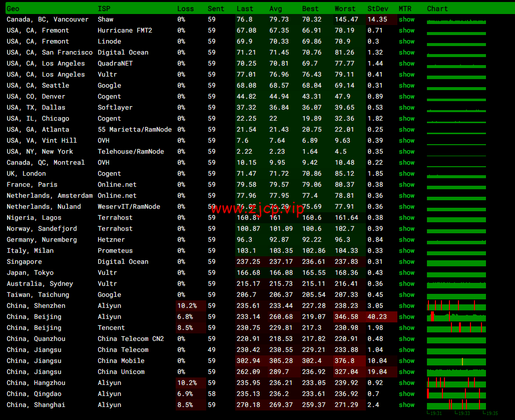Open show link for Hetzner Nuremberg
Image resolution: width=515 pixels, height=420 pixels.
point(406,240)
